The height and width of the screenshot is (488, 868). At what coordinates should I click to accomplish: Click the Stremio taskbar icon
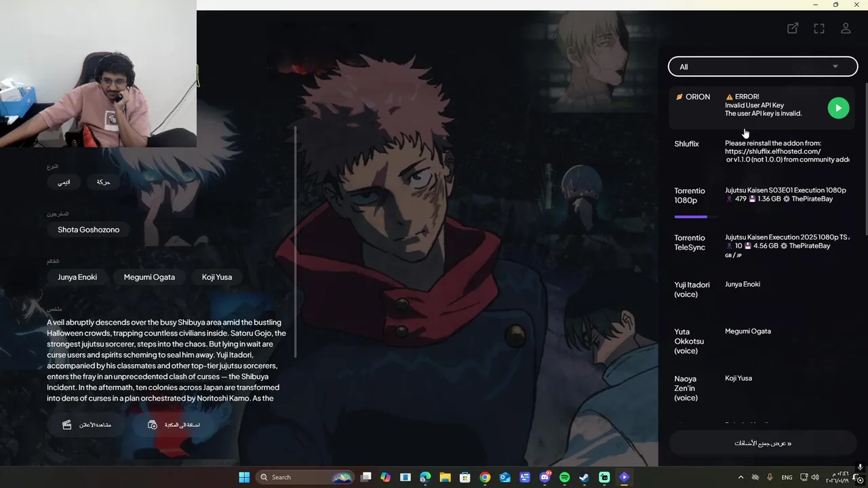pyautogui.click(x=624, y=477)
